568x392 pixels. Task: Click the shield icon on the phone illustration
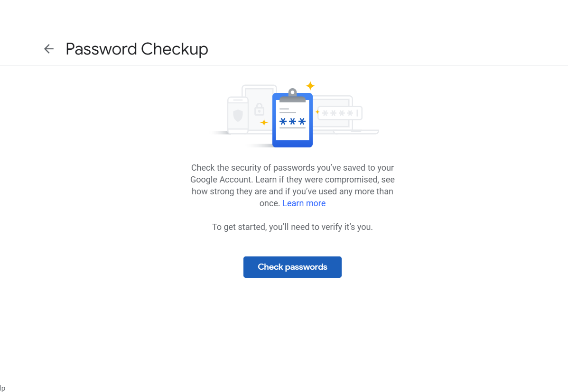coord(237,115)
